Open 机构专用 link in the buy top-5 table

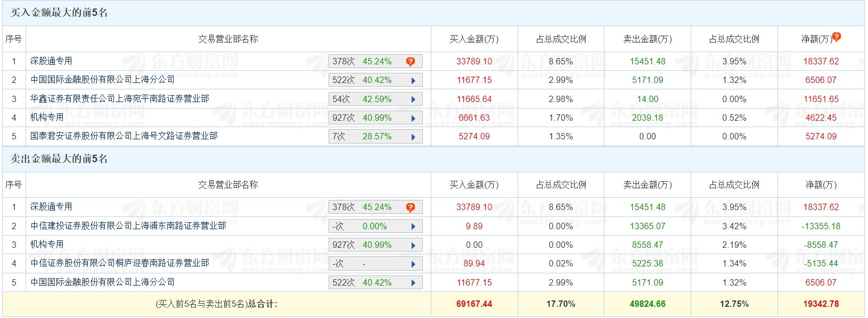[x=47, y=118]
